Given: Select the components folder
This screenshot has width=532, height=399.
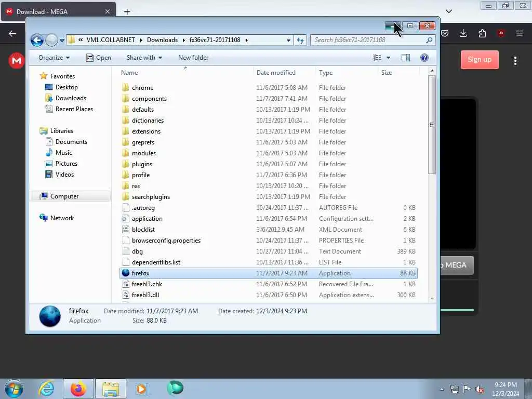Looking at the screenshot, I should (149, 98).
